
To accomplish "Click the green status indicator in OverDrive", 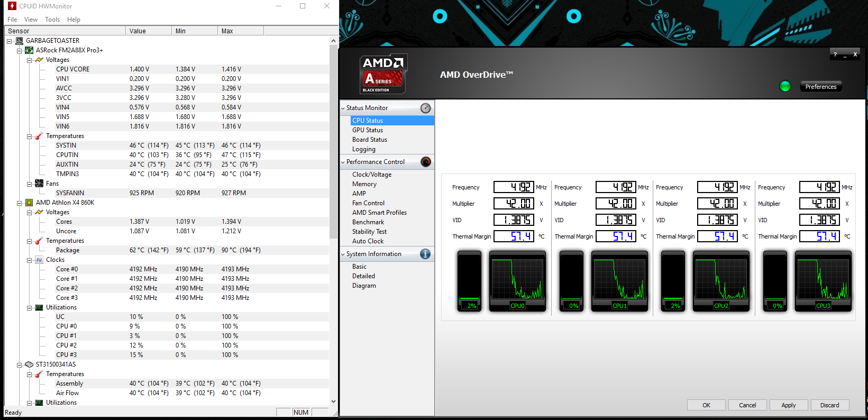I will pyautogui.click(x=785, y=86).
